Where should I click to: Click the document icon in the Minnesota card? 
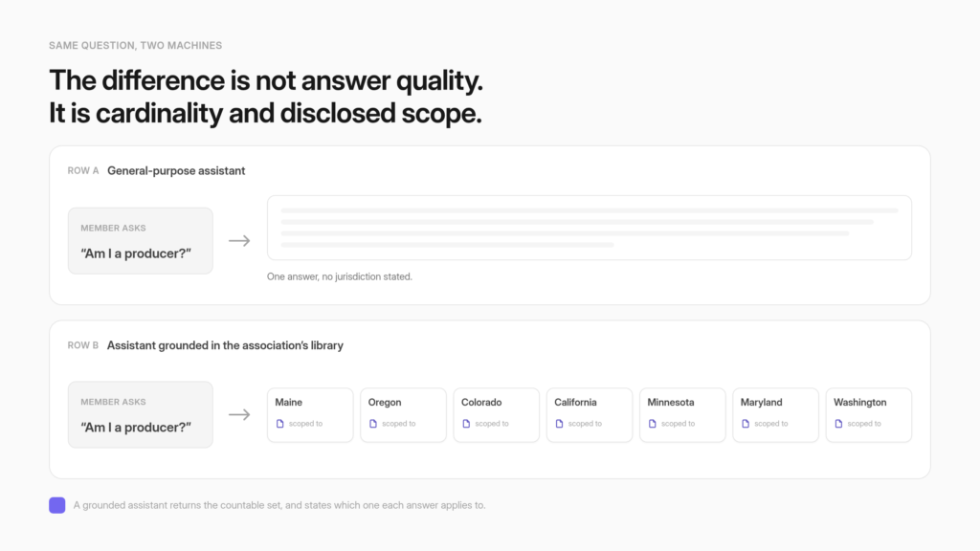click(653, 424)
